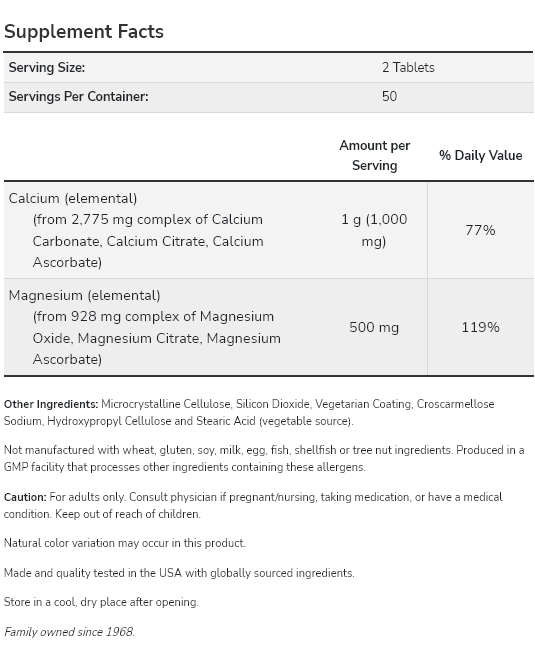Click the 119% daily value cell

click(x=481, y=327)
